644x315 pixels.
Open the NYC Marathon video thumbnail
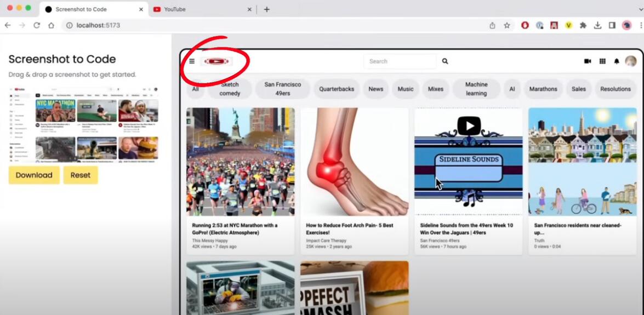pyautogui.click(x=240, y=162)
